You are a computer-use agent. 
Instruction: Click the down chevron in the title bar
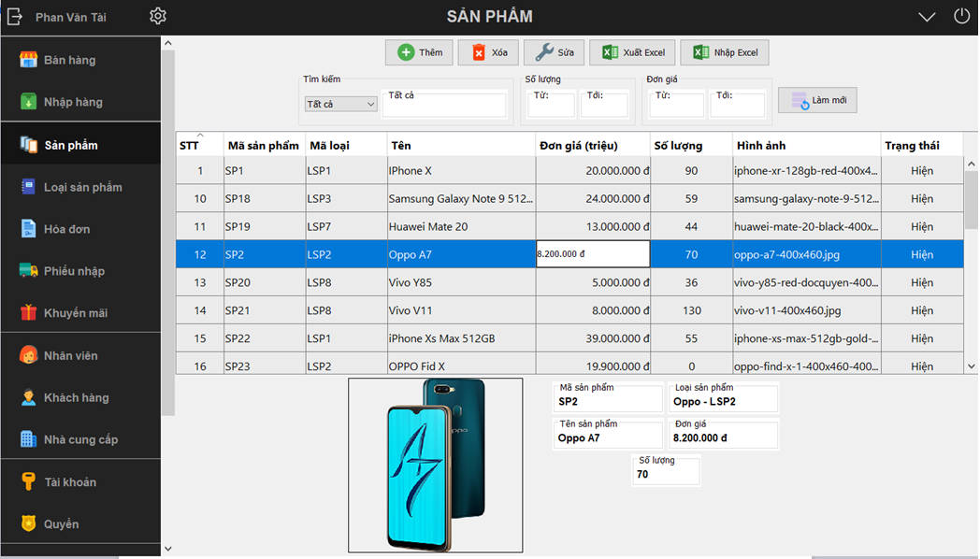[x=927, y=17]
